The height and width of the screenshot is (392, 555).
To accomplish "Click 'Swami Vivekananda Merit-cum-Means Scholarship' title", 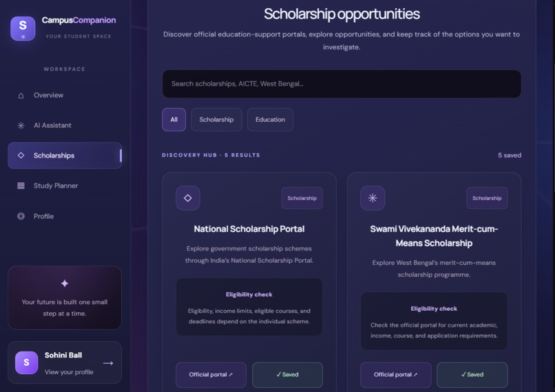I will [x=434, y=236].
